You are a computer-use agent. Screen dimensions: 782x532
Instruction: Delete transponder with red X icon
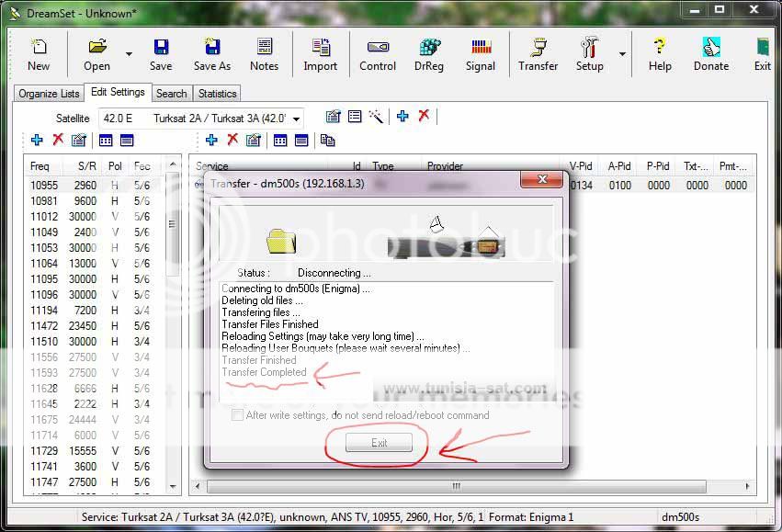pyautogui.click(x=58, y=139)
